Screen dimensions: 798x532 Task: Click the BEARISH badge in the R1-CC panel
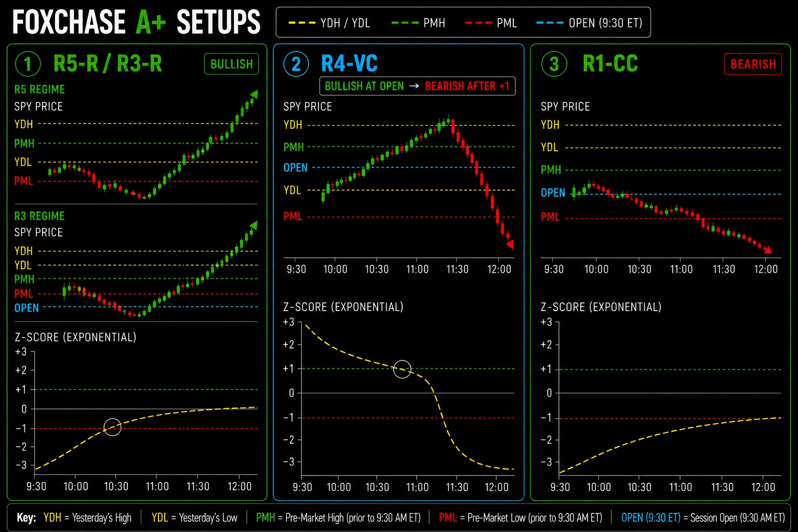(753, 64)
